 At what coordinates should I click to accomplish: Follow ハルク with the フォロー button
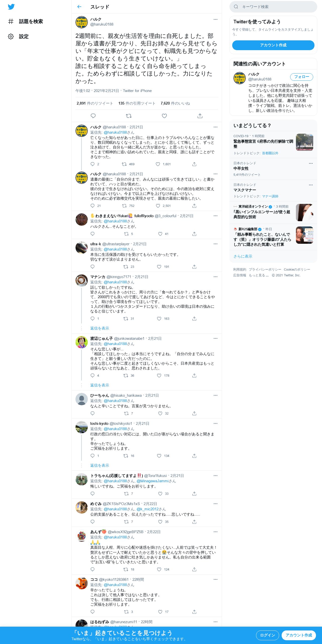[x=302, y=77]
